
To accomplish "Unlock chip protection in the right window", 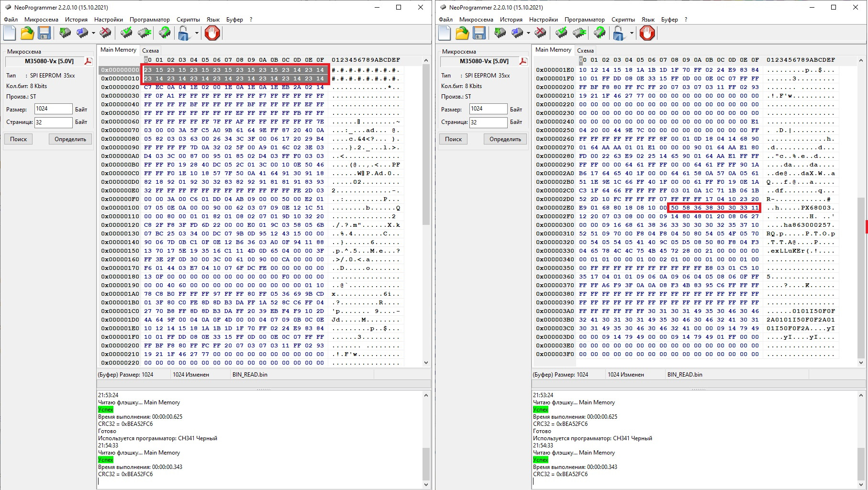I will click(x=618, y=33).
